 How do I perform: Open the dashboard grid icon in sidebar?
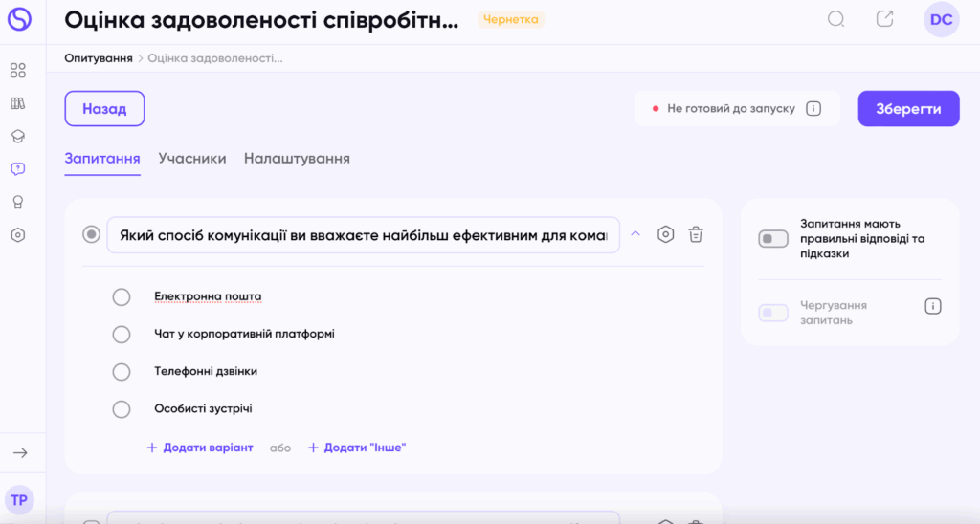coord(17,71)
